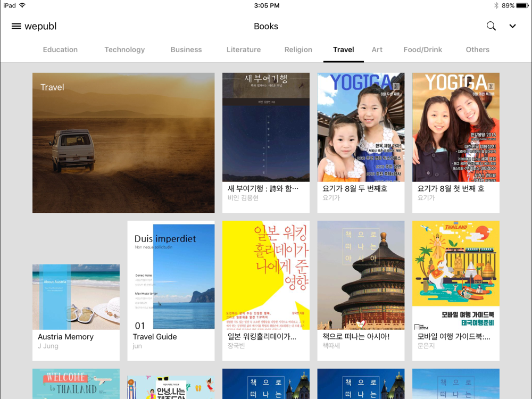Screen dimensions: 532x399
Task: Click the author 책따세
Action: tap(331, 346)
